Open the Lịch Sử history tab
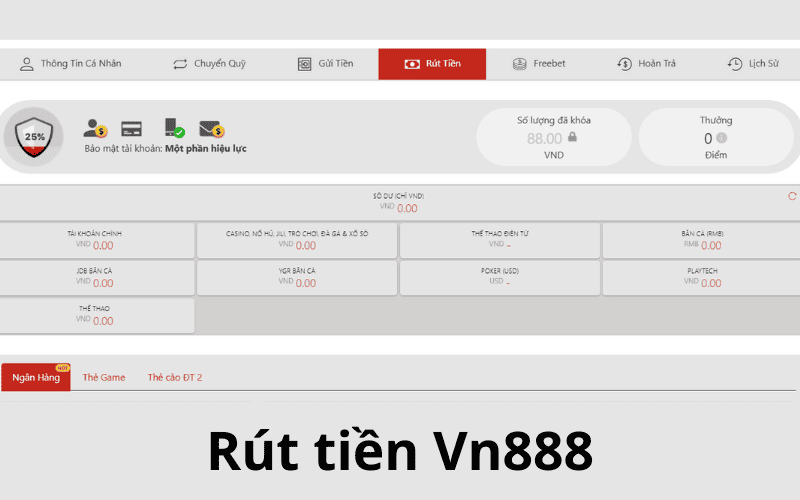 753,64
